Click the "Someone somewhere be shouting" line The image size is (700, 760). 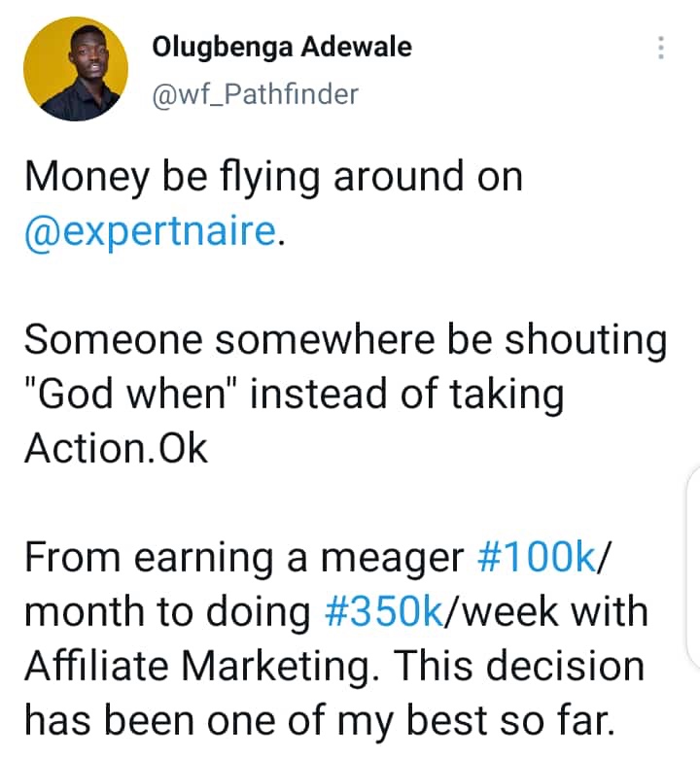coord(345,341)
